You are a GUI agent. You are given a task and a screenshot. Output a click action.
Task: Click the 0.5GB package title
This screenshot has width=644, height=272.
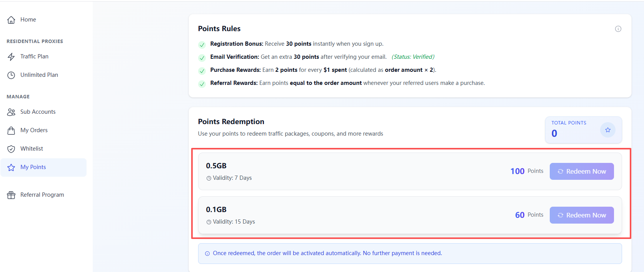[216, 166]
